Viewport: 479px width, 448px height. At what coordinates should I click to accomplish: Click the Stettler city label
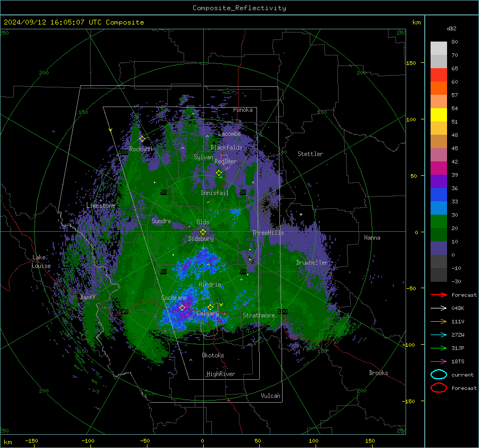click(310, 154)
